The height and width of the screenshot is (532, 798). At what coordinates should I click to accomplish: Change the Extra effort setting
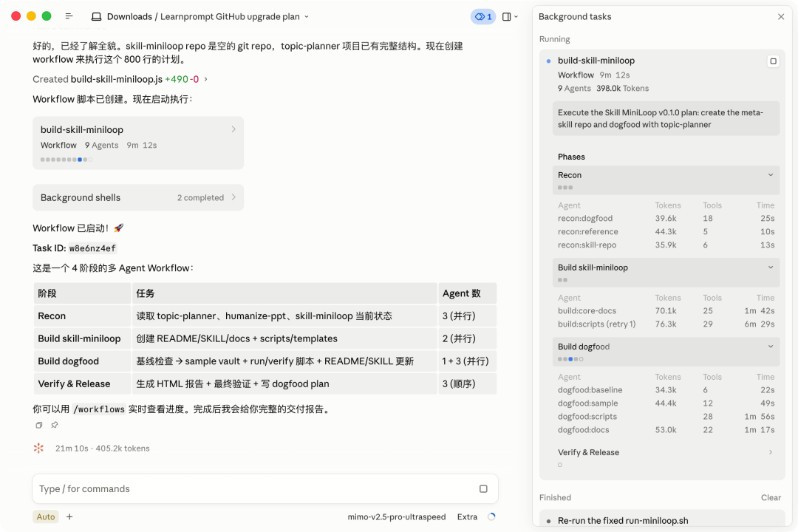coord(467,516)
